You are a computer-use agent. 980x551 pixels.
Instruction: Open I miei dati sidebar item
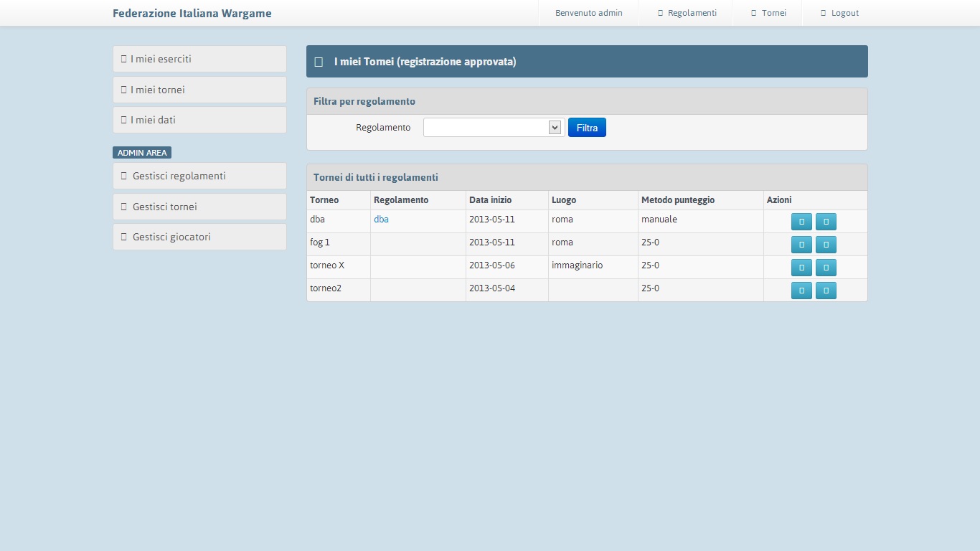[199, 120]
